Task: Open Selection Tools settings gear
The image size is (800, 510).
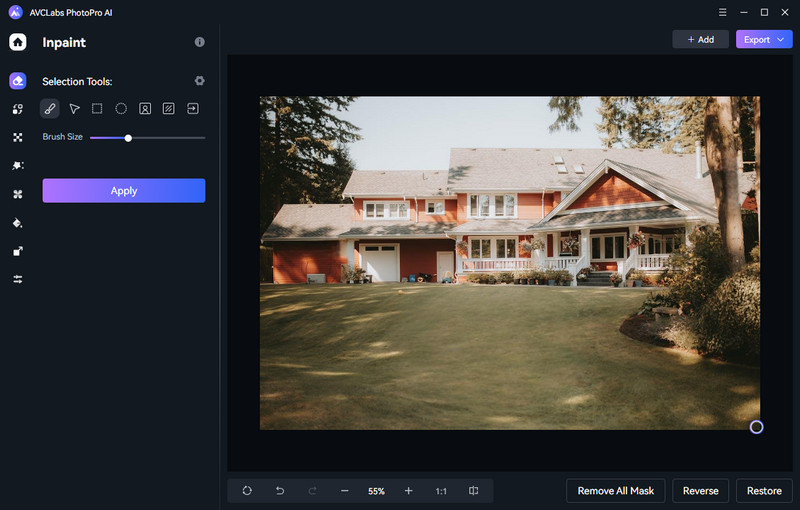Action: point(199,81)
